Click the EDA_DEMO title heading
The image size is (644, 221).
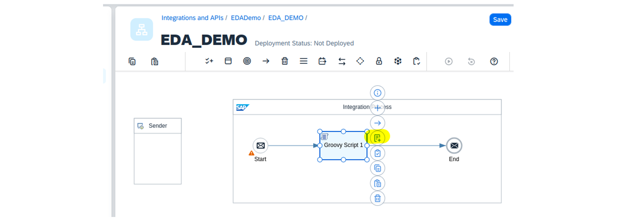tap(204, 40)
